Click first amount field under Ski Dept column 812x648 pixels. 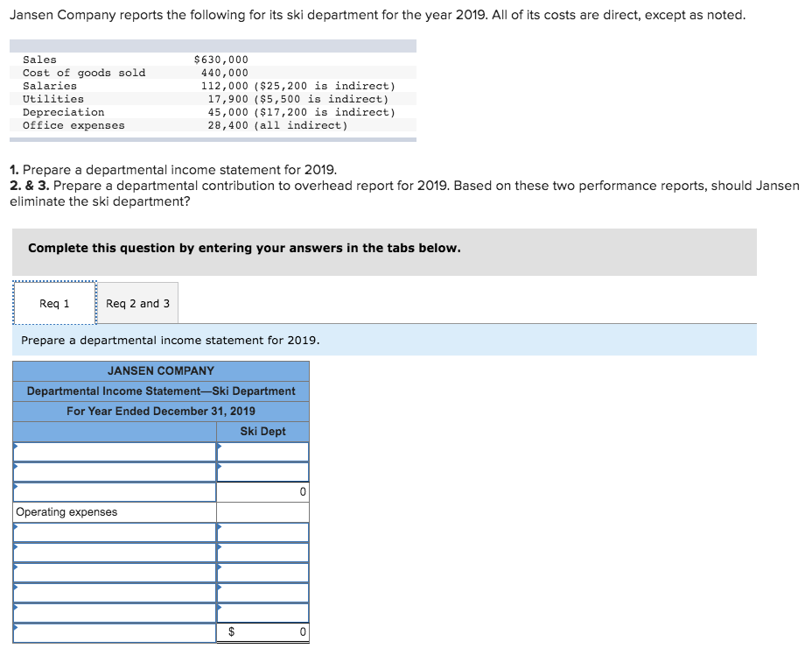coord(263,452)
